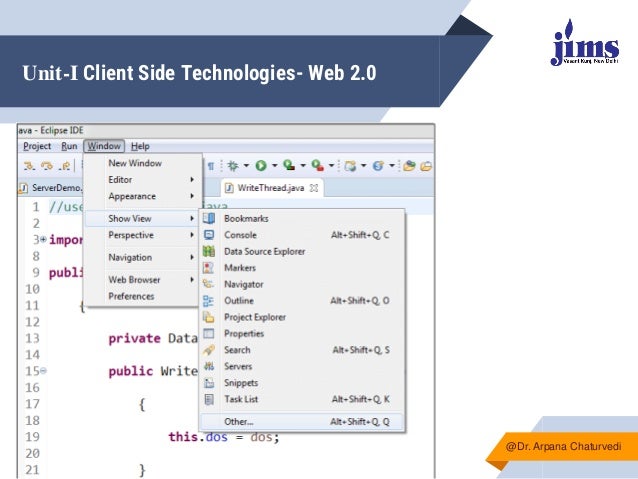Click the New Java Class wizard icon

coord(350,166)
